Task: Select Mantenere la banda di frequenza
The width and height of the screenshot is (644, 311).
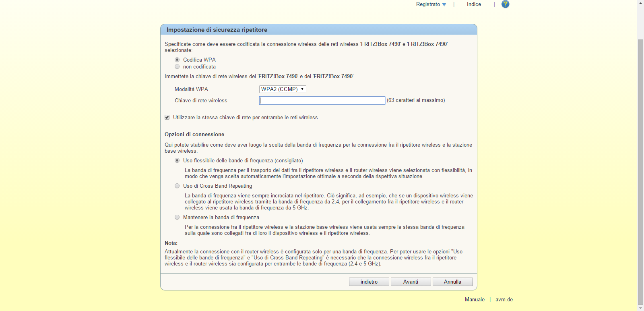Action: point(177,218)
